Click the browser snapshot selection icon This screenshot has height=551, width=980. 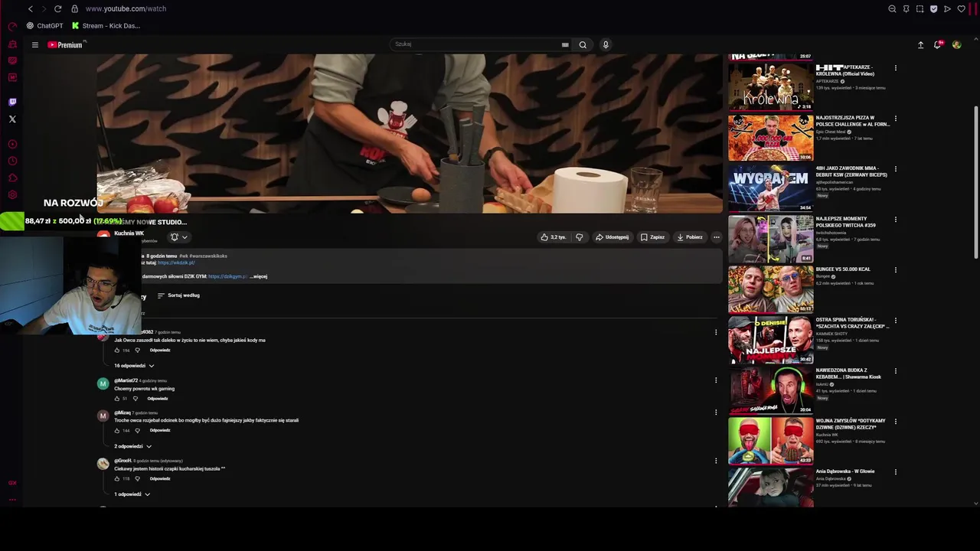[920, 8]
